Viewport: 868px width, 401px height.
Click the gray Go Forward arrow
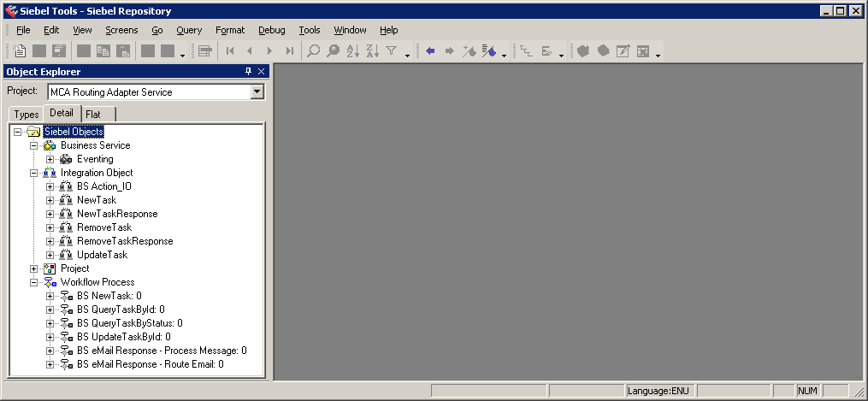(x=450, y=51)
